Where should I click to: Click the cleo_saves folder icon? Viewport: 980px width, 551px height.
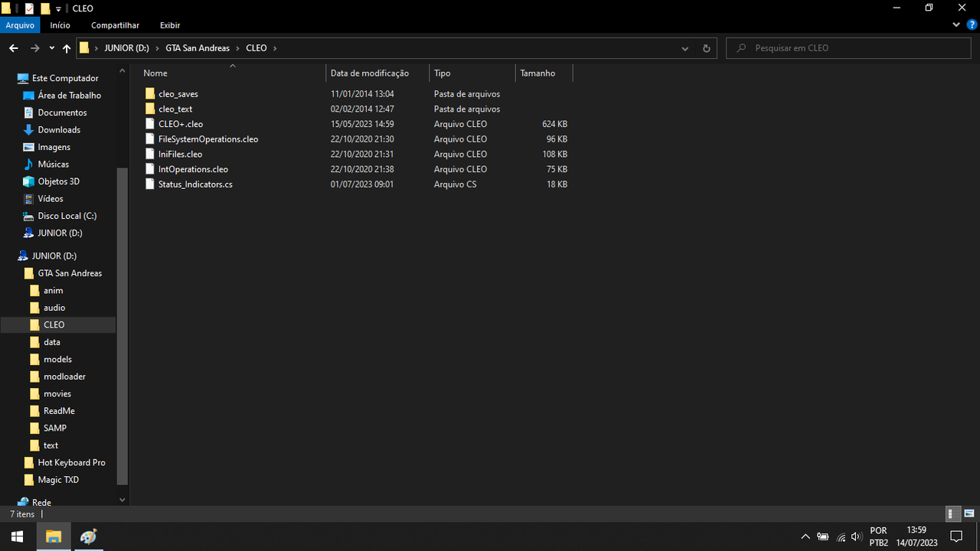click(150, 94)
